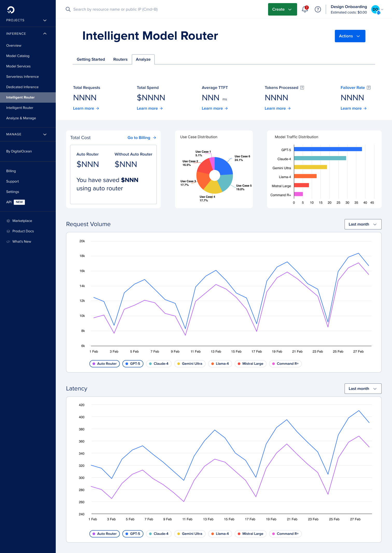Toggle Gemini Ultra in Request Volume legend

click(x=190, y=364)
